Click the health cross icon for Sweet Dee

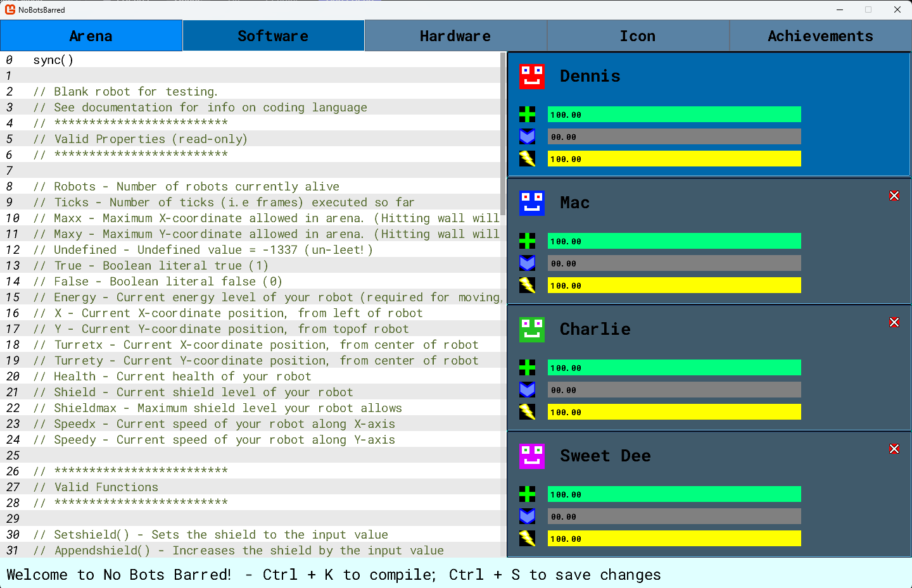[528, 494]
